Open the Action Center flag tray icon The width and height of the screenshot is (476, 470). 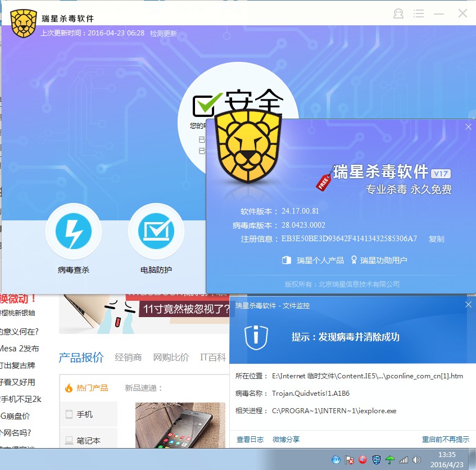pos(349,460)
